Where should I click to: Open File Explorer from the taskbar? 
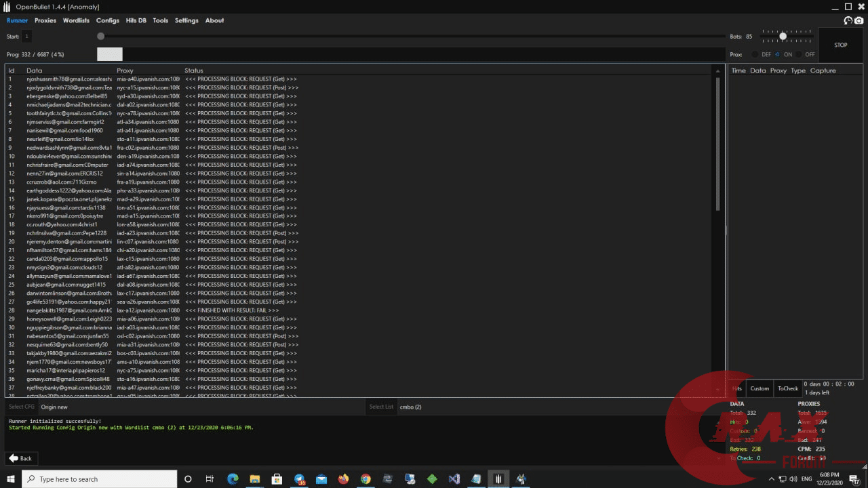click(x=255, y=479)
